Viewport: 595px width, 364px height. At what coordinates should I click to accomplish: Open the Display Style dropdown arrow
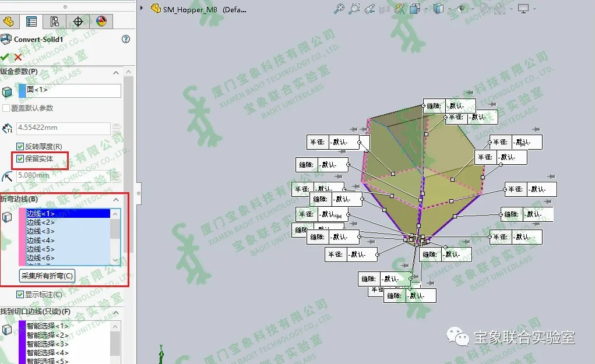(x=449, y=9)
